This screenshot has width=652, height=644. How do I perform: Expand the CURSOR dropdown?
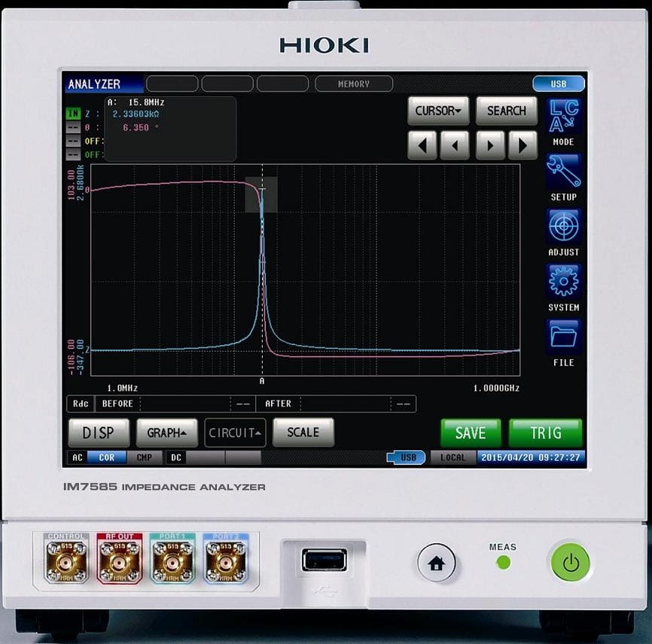point(437,111)
